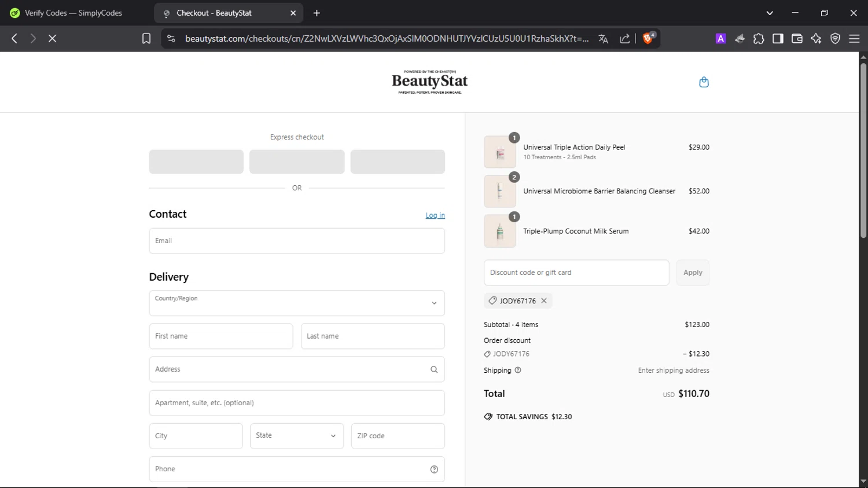The image size is (868, 488).
Task: Click the TOTAL SAVINGS $12.30 text
Action: point(534,417)
